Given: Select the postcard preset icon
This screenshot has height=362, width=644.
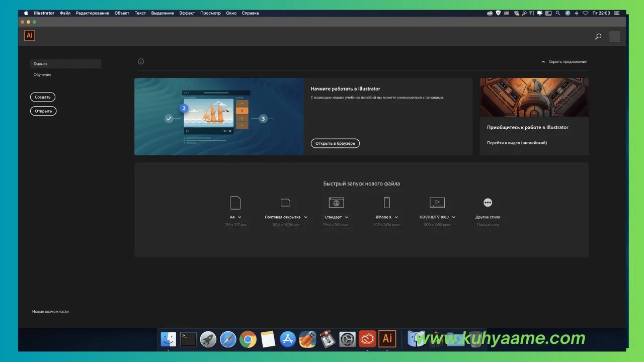Looking at the screenshot, I should coord(285,203).
